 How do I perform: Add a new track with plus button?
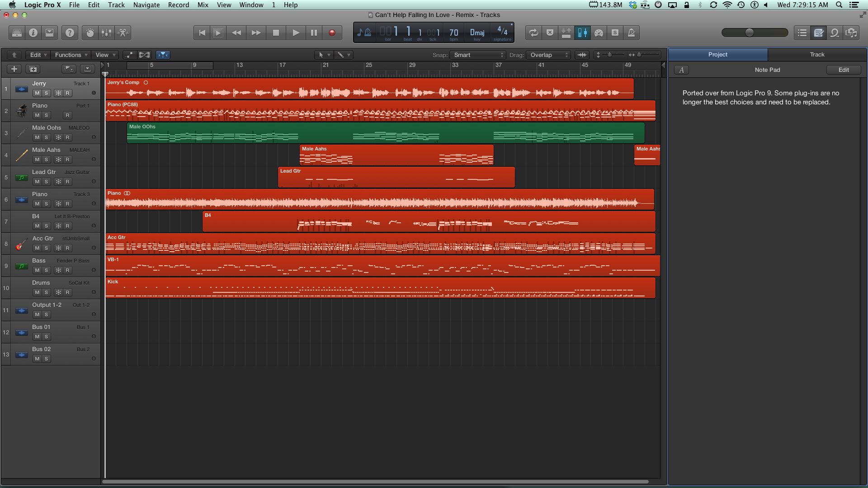(x=14, y=69)
